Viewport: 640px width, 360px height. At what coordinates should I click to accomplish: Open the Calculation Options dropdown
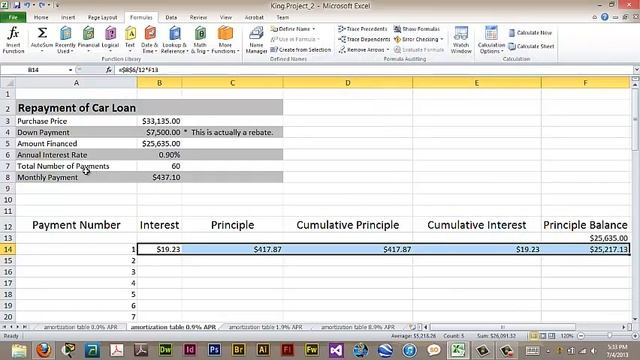[491, 40]
